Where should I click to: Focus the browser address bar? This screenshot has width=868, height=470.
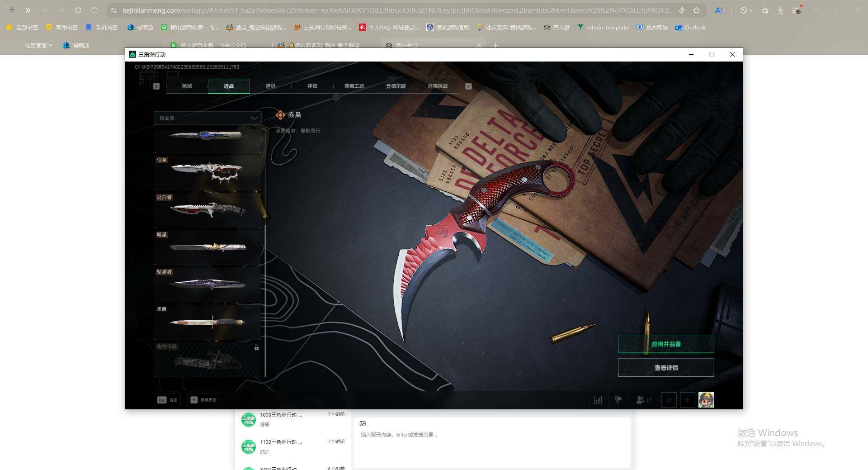(x=398, y=10)
